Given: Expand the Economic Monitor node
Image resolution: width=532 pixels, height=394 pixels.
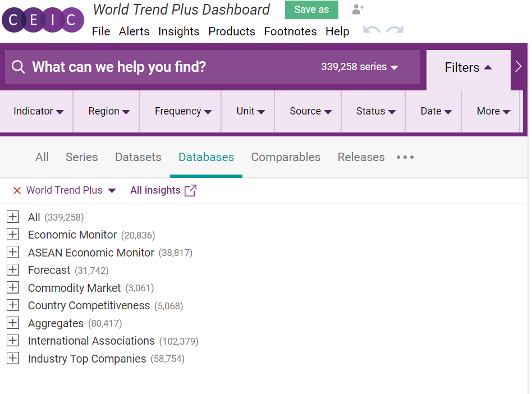Looking at the screenshot, I should [13, 235].
